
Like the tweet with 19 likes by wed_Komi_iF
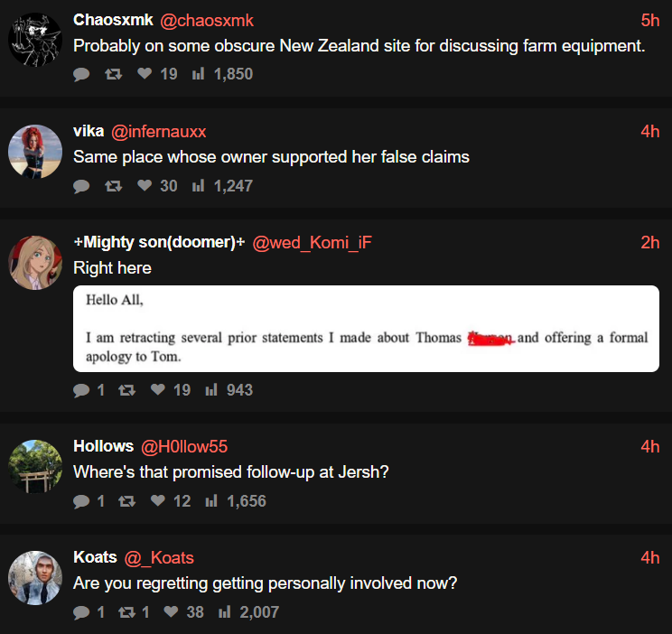point(158,390)
